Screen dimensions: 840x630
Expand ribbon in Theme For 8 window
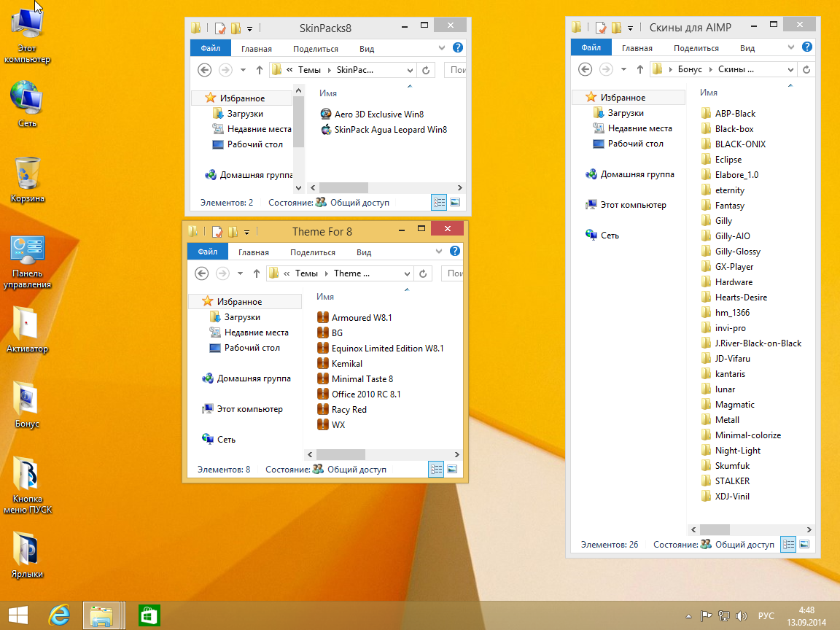pos(439,252)
